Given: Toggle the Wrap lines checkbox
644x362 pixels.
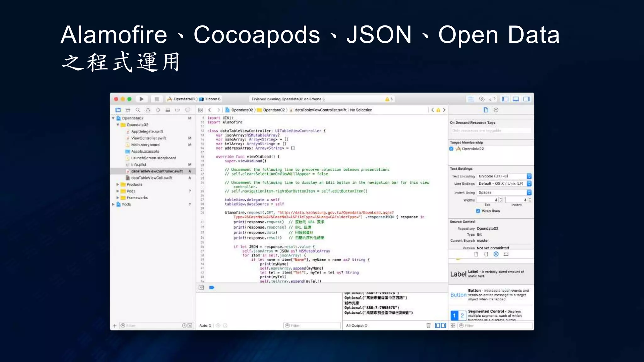Looking at the screenshot, I should point(478,211).
